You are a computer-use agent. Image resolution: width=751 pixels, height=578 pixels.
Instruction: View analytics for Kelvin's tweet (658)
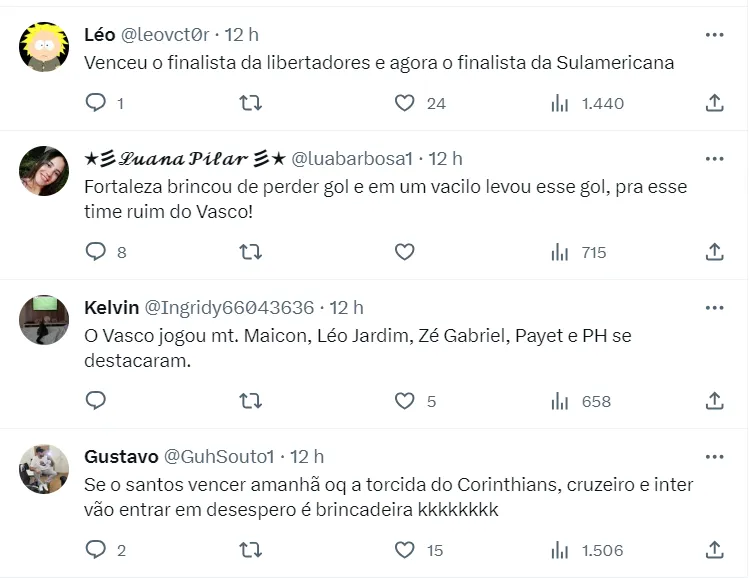pyautogui.click(x=560, y=401)
